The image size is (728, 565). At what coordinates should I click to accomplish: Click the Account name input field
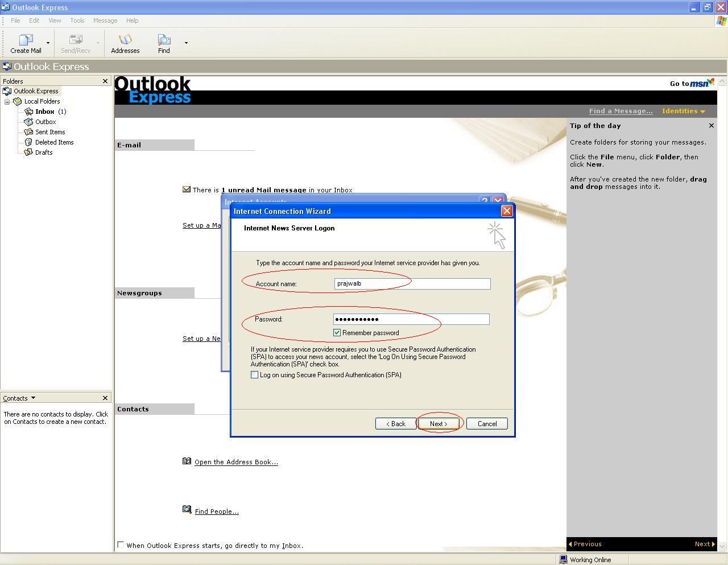tap(412, 284)
